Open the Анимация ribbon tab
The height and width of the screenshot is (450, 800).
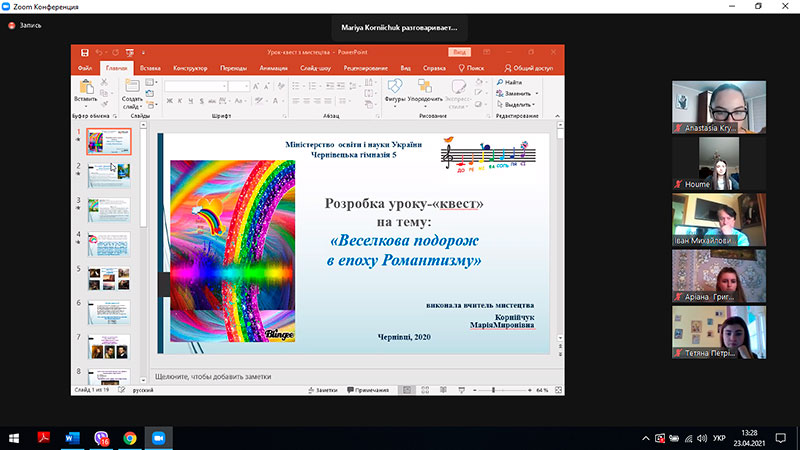[x=273, y=68]
